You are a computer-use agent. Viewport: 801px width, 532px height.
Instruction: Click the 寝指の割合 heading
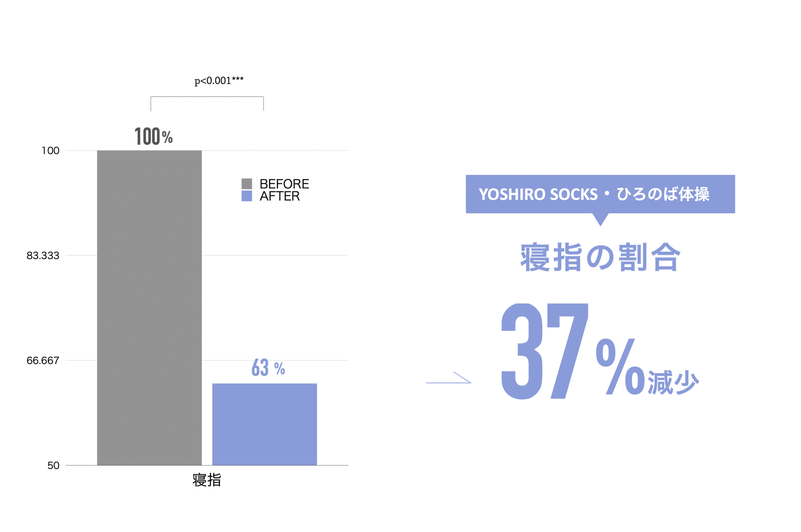coord(600,257)
